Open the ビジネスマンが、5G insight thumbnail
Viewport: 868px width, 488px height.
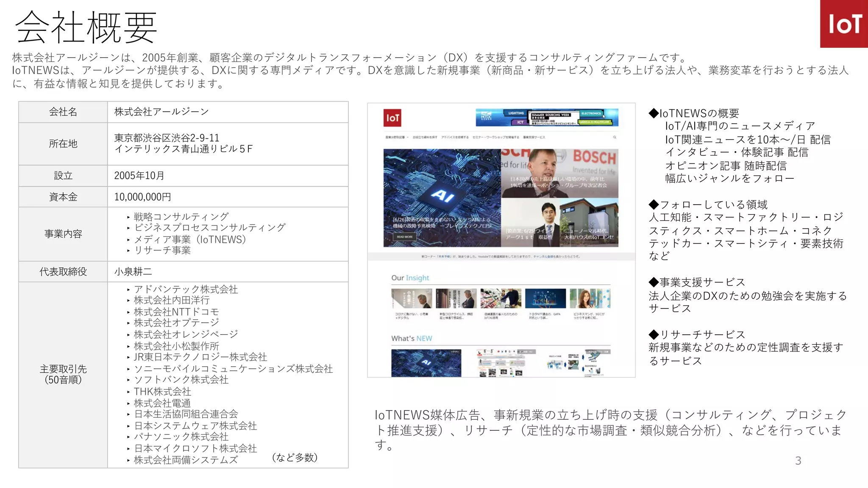(x=590, y=299)
